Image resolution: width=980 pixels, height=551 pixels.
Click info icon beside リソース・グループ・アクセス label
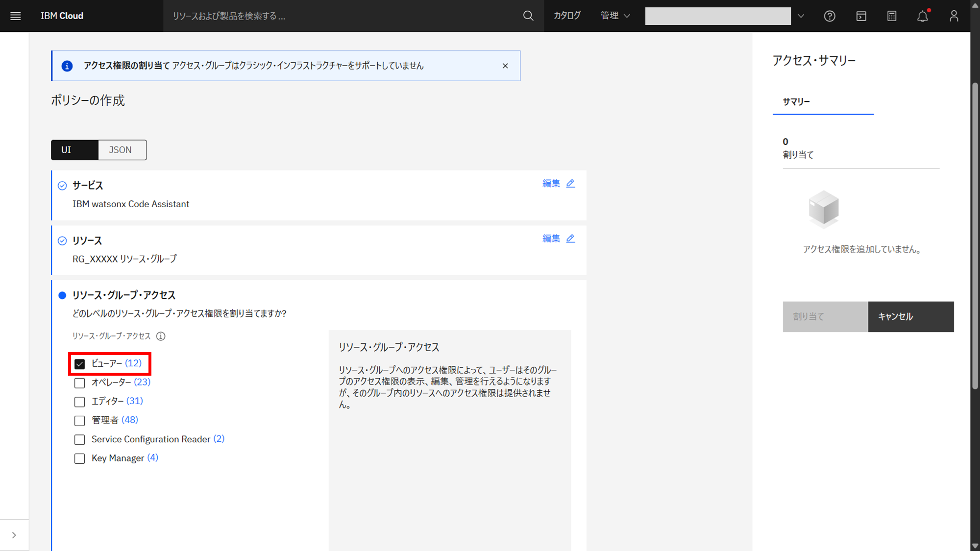[161, 336]
